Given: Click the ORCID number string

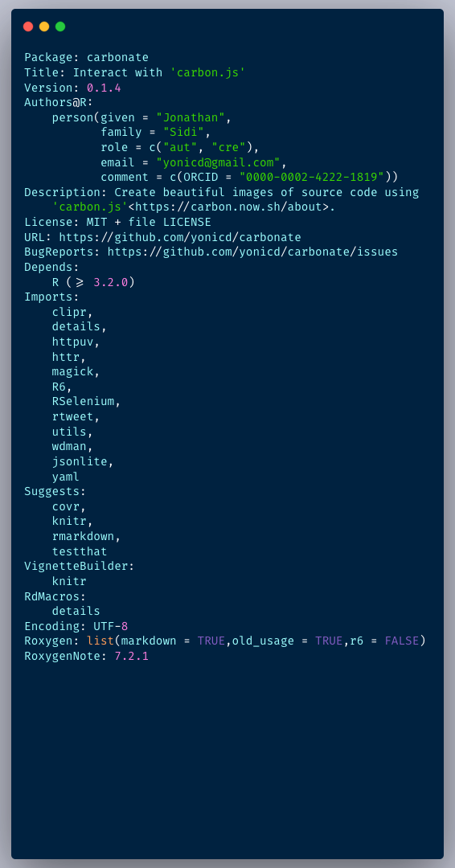Looking at the screenshot, I should point(312,177).
